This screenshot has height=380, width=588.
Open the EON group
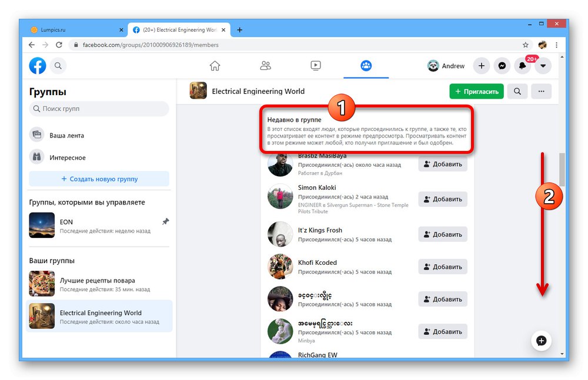point(99,226)
